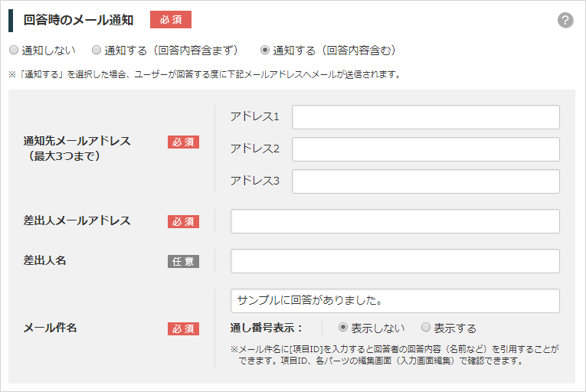
Task: Click the 差出人メールアドレス input field
Action: 395,221
